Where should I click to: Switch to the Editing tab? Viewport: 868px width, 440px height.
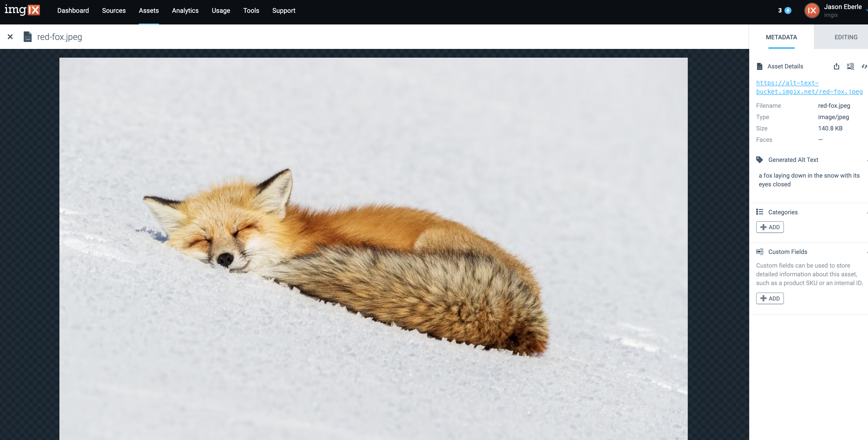[846, 37]
